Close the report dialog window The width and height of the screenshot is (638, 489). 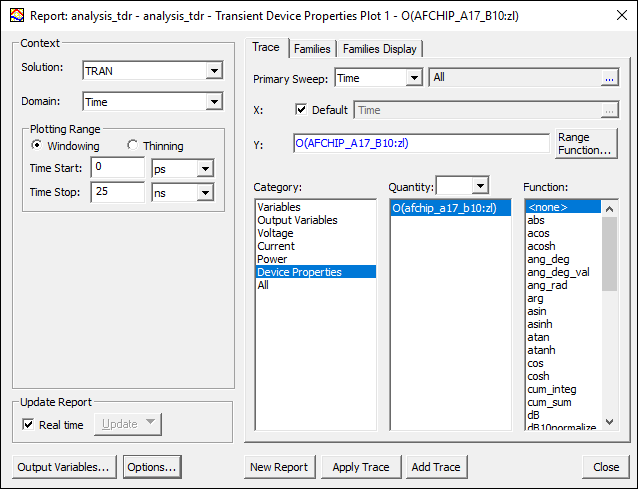coord(622,15)
